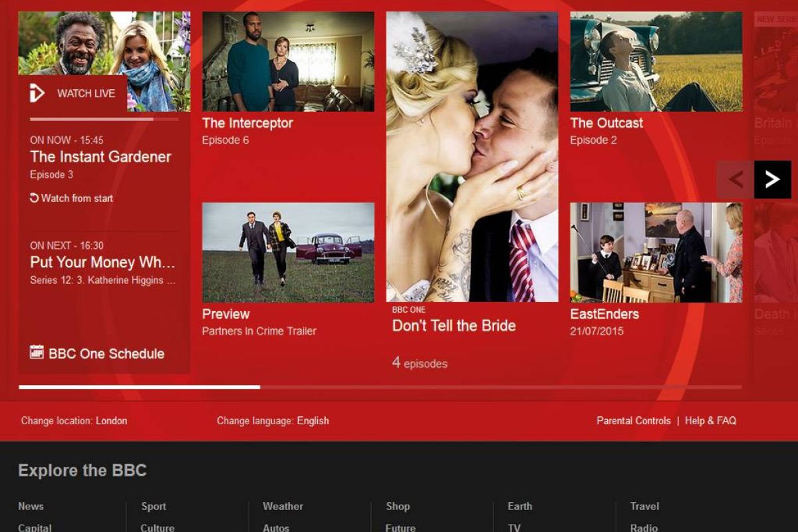Open The Interceptor Episode 6 thumbnail

(288, 61)
